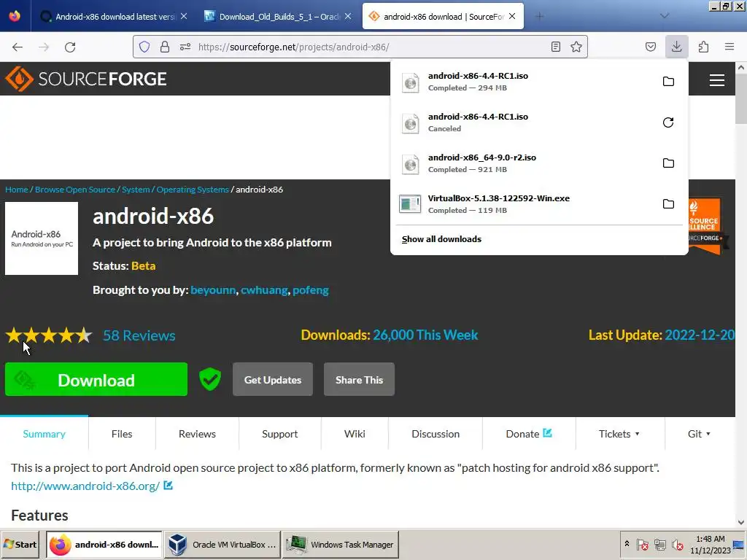Close the SourceForge android-x86 download tab
Screen dimensions: 747x560
512,16
